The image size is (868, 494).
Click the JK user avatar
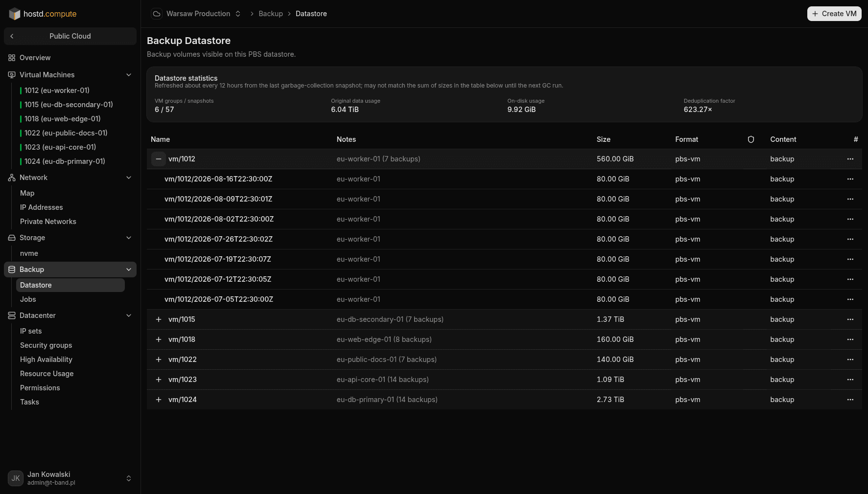[x=16, y=478]
